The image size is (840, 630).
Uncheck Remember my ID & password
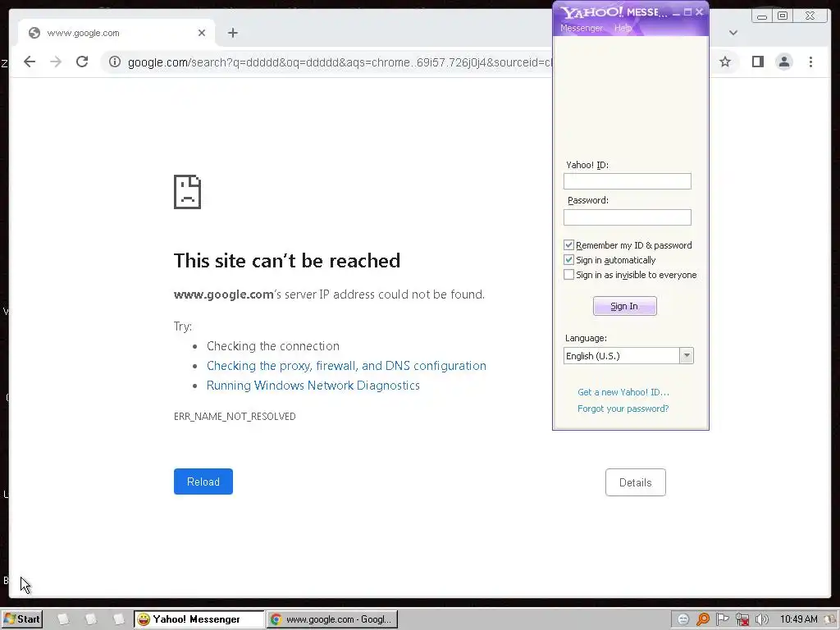tap(569, 244)
